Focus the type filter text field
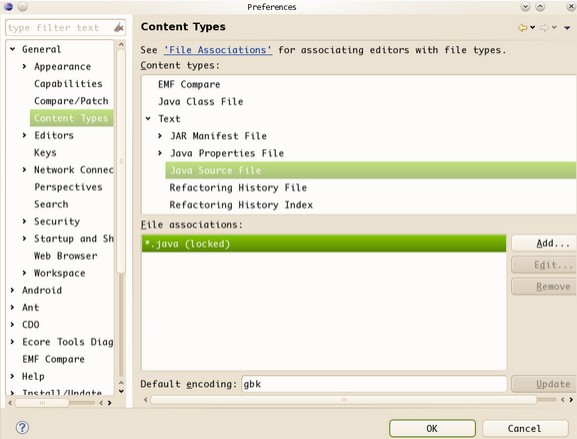The height and width of the screenshot is (439, 577). coord(59,28)
